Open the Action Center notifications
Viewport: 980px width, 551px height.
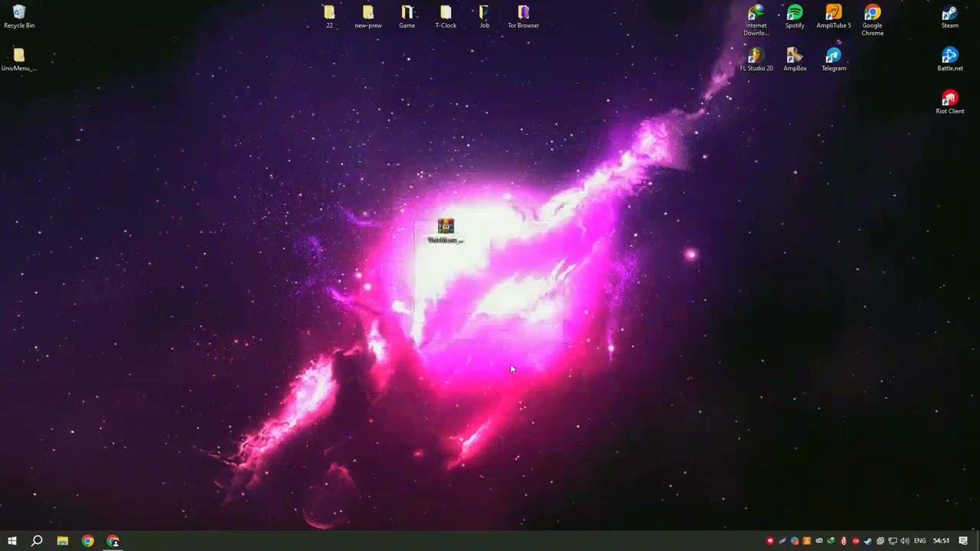point(963,541)
